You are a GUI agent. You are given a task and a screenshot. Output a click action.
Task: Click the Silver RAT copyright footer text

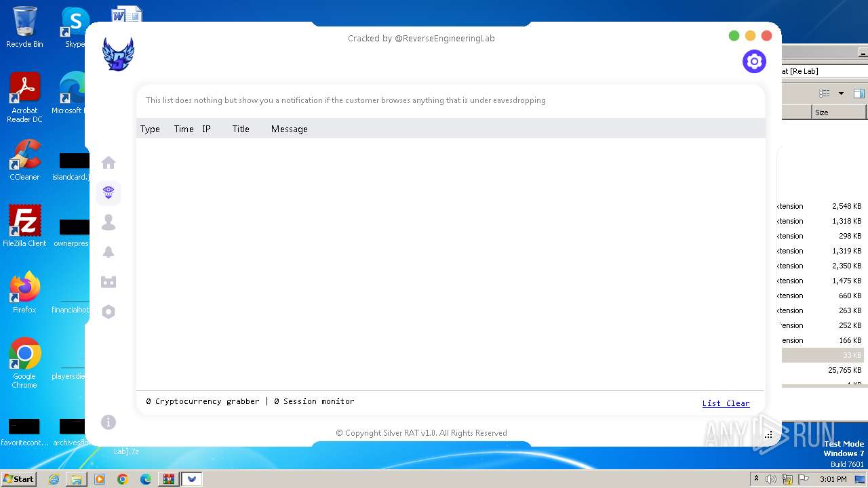421,433
